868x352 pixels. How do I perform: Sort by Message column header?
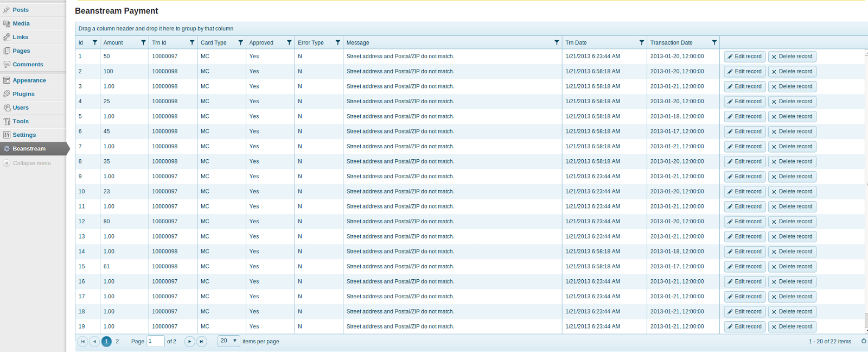click(358, 42)
